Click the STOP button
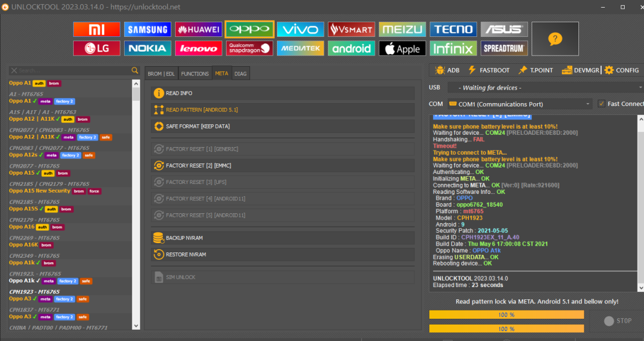Viewport: 644px width, 341px height. point(617,321)
